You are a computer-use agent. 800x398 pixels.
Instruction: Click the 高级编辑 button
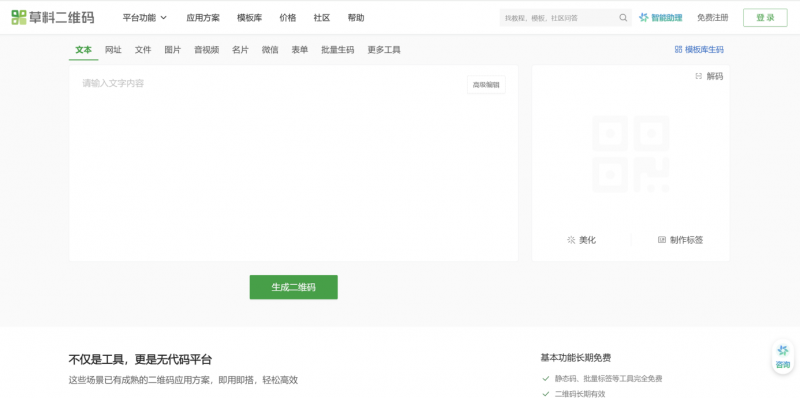tap(486, 85)
